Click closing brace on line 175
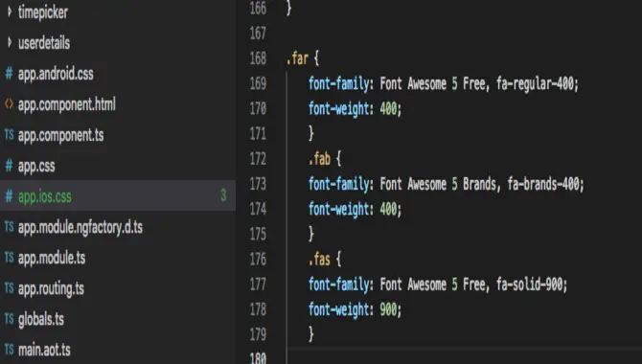Viewport: 642px width, 364px height. [311, 234]
